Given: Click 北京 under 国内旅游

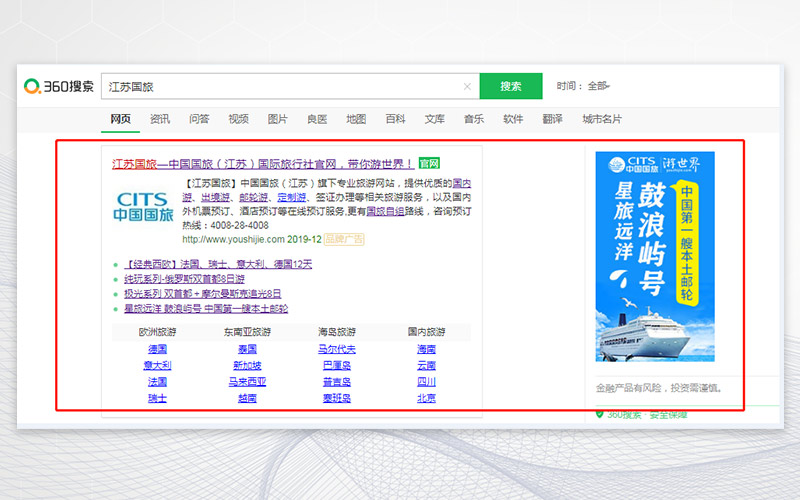Looking at the screenshot, I should tap(427, 398).
